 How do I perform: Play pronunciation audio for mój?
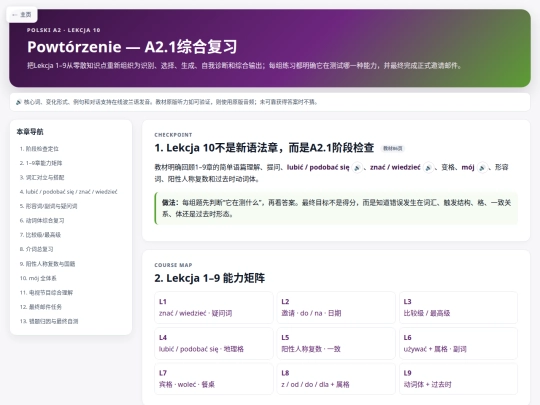click(482, 168)
